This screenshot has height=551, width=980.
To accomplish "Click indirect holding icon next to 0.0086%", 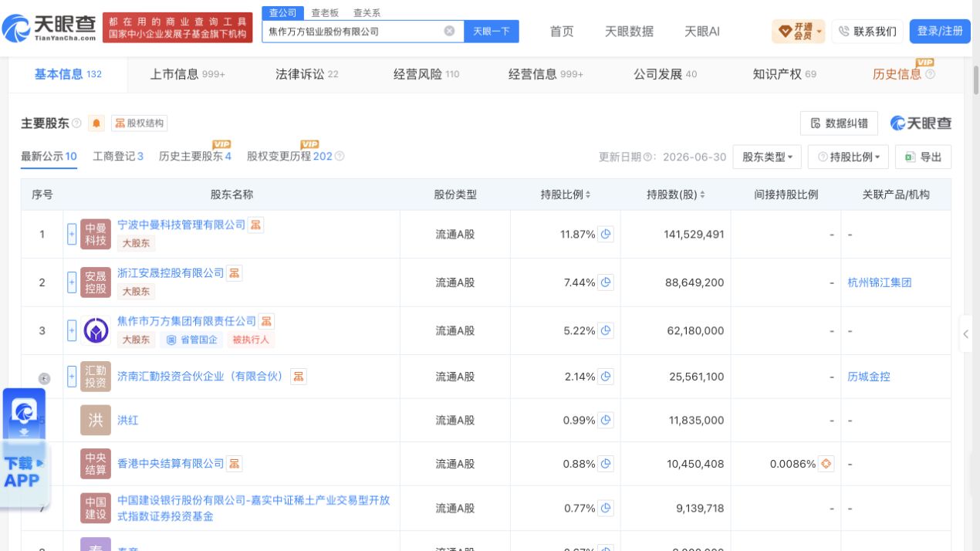I will pos(826,464).
